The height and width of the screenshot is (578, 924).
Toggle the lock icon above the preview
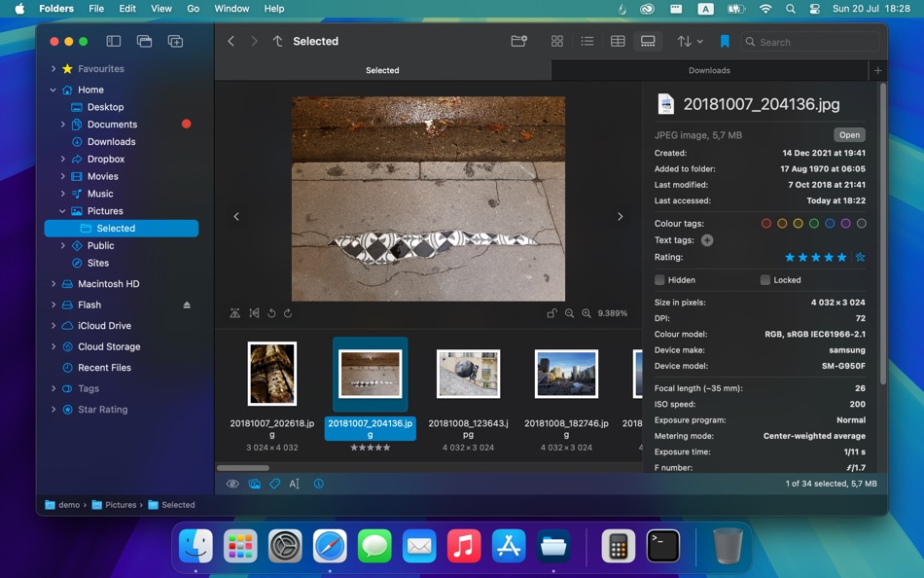coord(551,313)
